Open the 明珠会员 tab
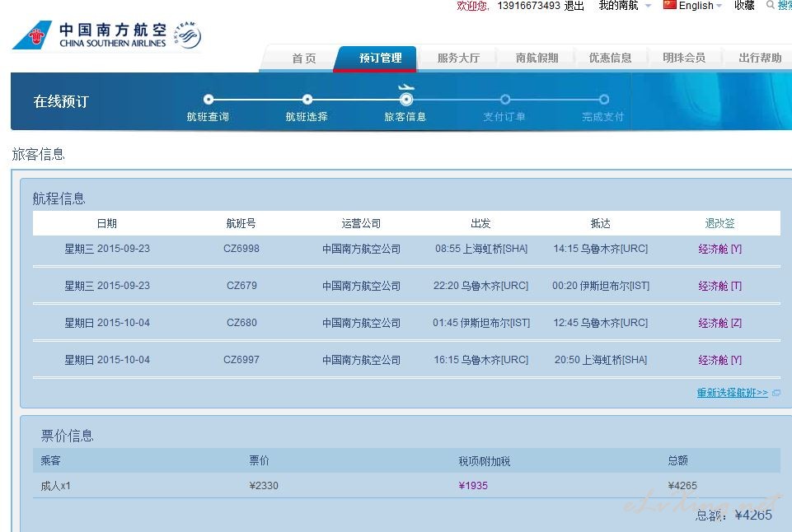The image size is (792, 532). pyautogui.click(x=684, y=58)
